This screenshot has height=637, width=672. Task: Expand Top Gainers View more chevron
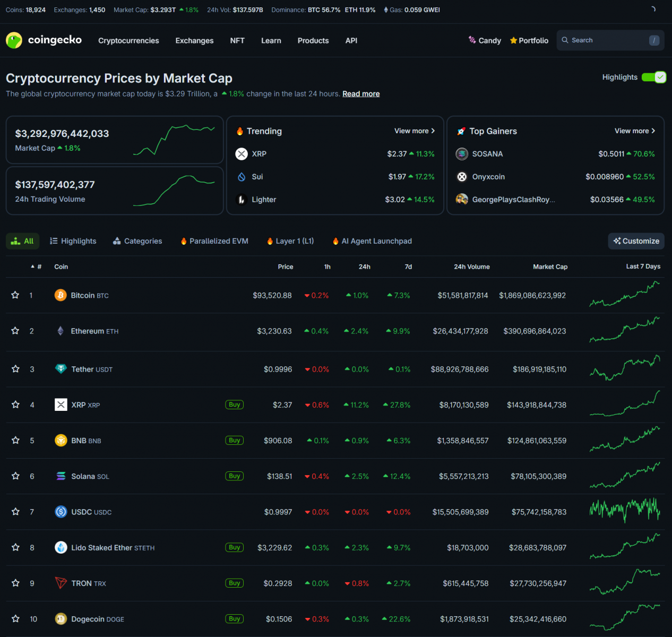[x=653, y=131]
